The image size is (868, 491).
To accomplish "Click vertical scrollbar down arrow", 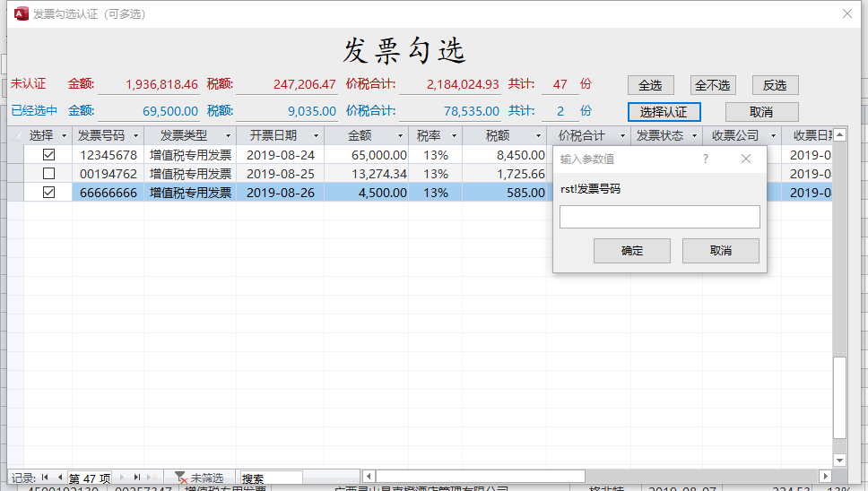I will coord(840,460).
